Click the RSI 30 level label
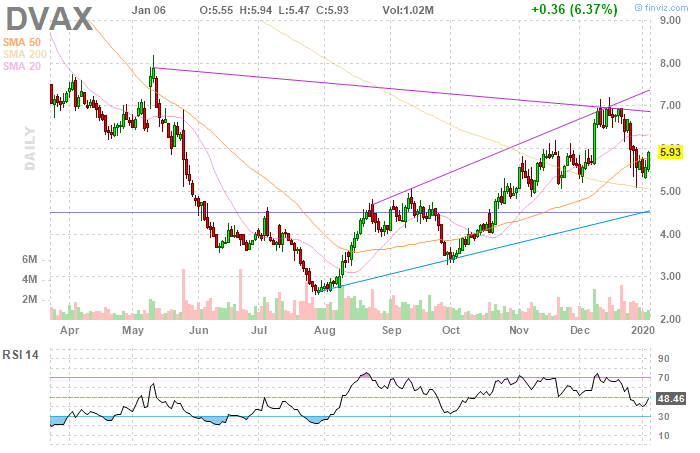 pos(664,417)
